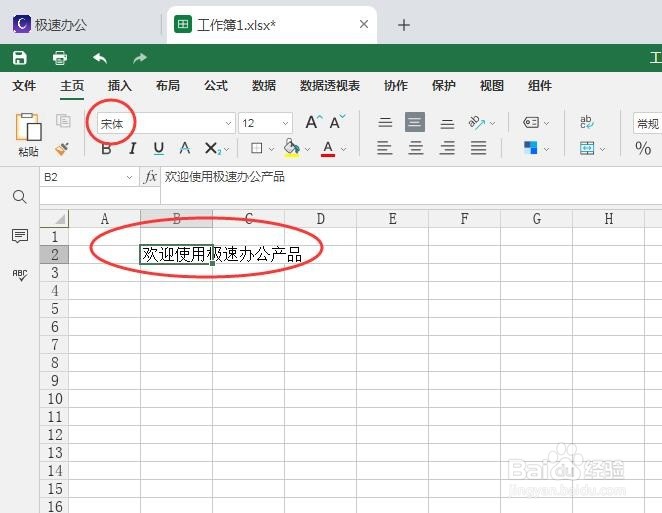Expand merge cells dropdown arrow

602,149
